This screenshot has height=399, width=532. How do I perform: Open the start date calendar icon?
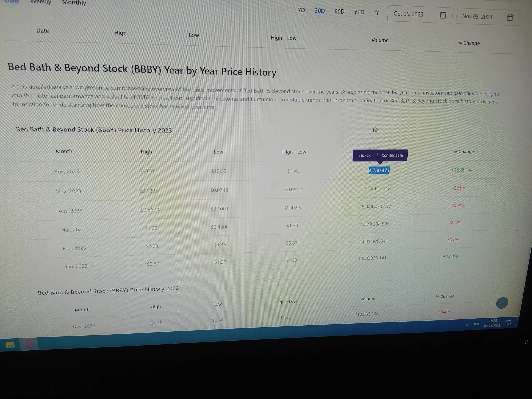click(x=443, y=15)
